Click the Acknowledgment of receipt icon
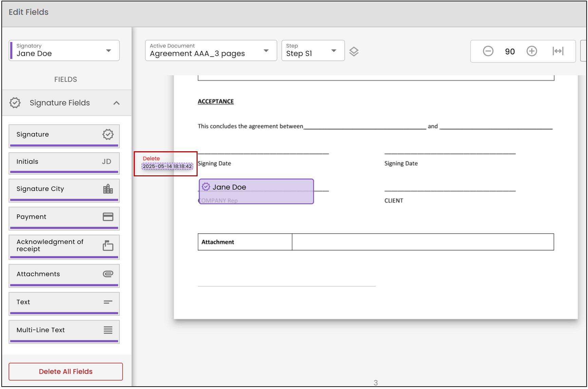This screenshot has width=588, height=389. tap(108, 245)
